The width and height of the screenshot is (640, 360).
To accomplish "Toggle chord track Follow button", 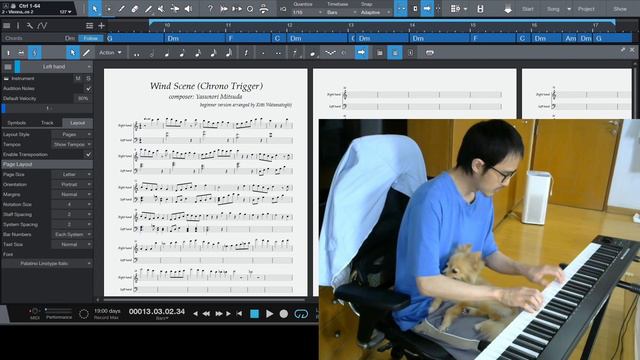I will (x=91, y=38).
